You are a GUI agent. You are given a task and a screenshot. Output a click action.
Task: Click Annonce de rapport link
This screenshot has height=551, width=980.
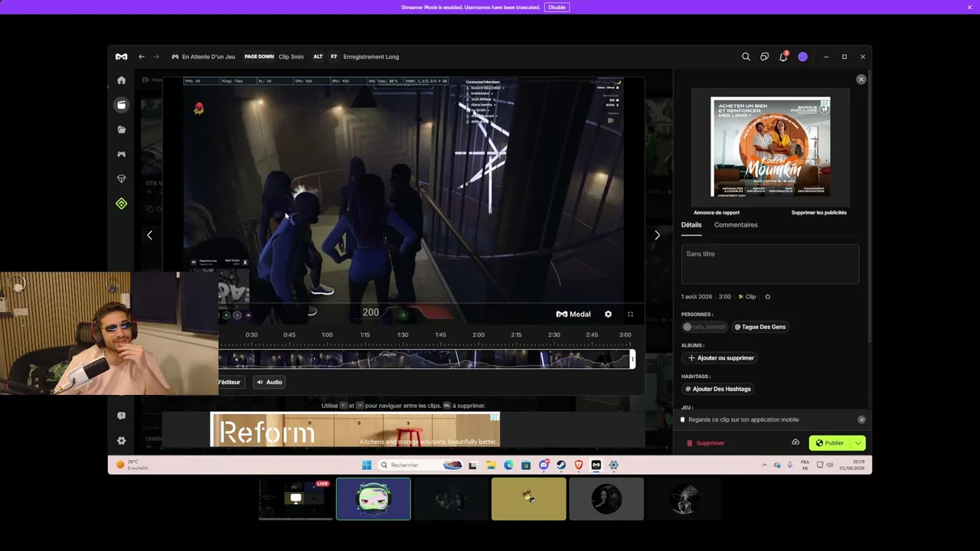tap(717, 213)
